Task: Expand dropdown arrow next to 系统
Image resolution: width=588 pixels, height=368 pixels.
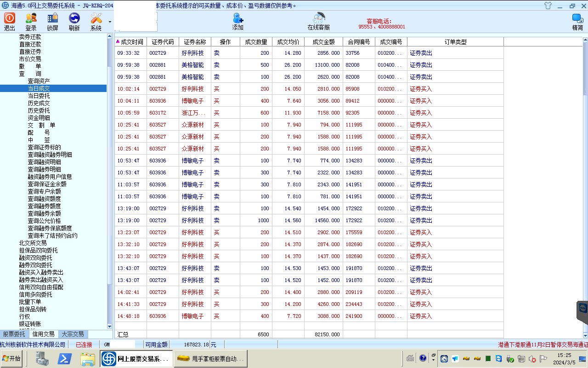Action: [x=110, y=22]
